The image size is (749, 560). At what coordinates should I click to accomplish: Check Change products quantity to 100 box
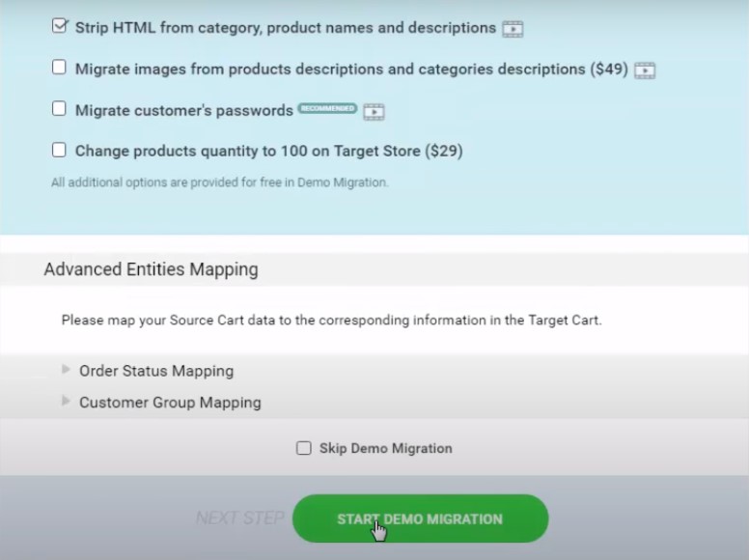click(59, 150)
